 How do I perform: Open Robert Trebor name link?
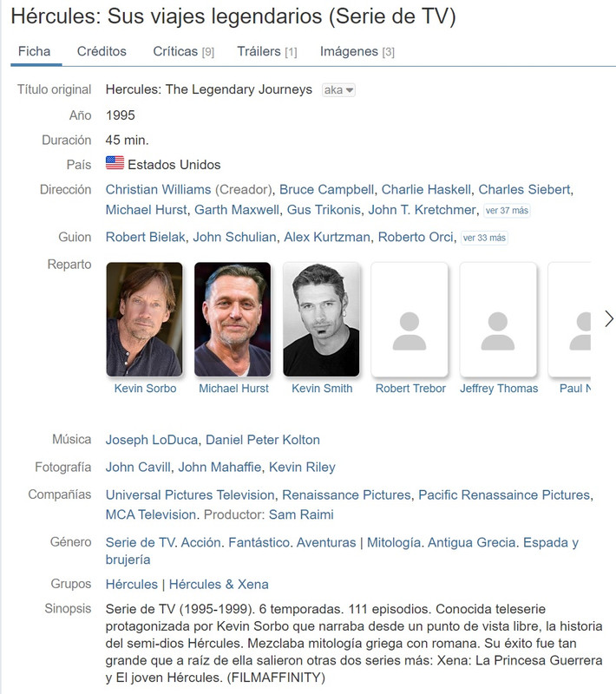point(410,389)
